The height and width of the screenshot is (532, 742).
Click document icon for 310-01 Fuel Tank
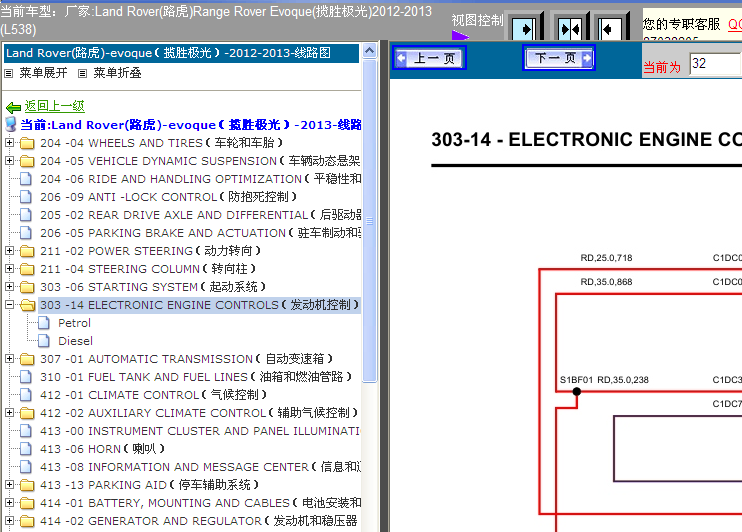point(26,377)
